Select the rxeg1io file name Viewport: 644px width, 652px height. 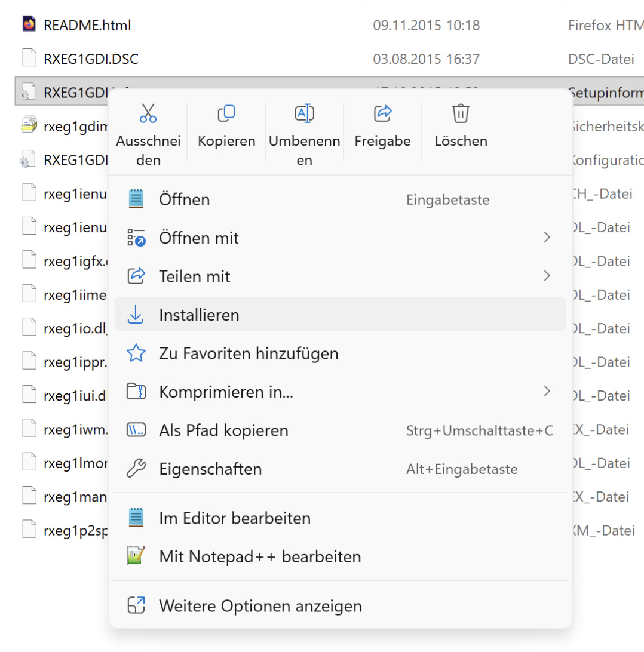(x=75, y=328)
